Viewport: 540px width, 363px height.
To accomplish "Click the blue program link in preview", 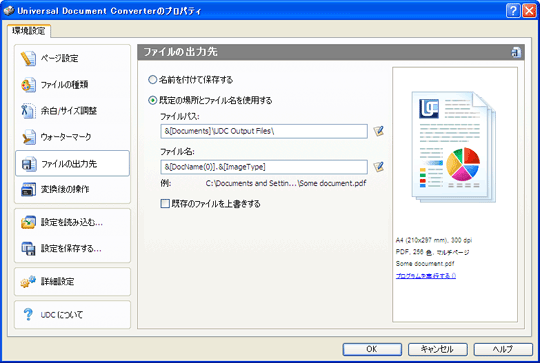I will [426, 276].
